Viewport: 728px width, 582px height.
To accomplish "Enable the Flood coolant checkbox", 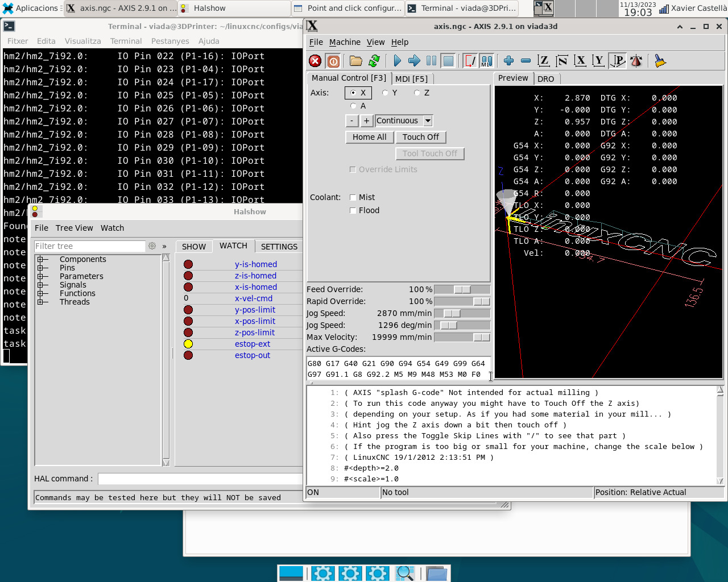I will click(x=353, y=210).
